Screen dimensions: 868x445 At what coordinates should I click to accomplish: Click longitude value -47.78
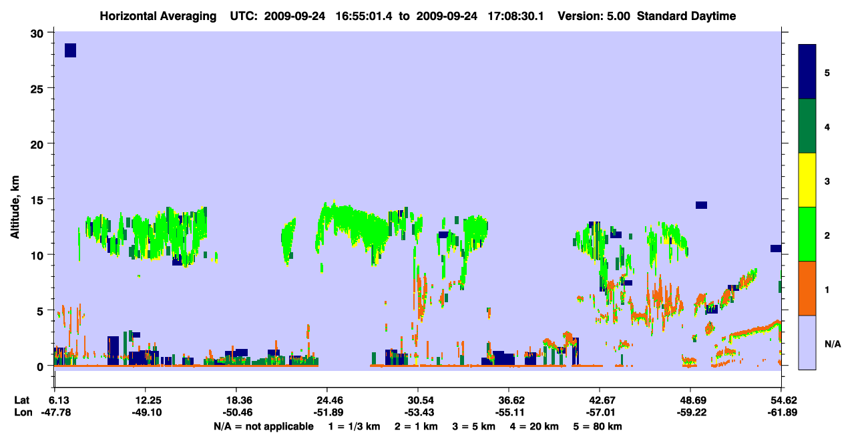(55, 413)
